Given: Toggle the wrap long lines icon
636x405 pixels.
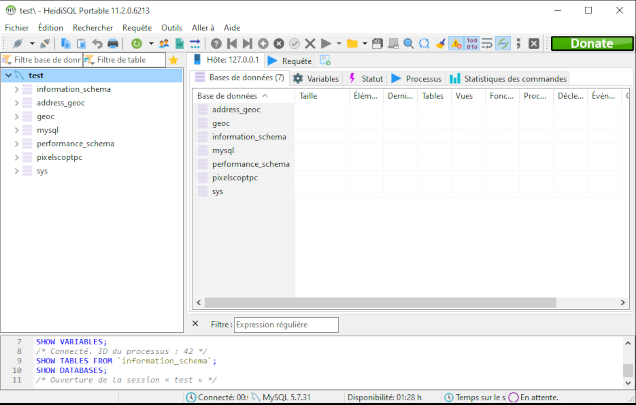Looking at the screenshot, I should click(487, 43).
